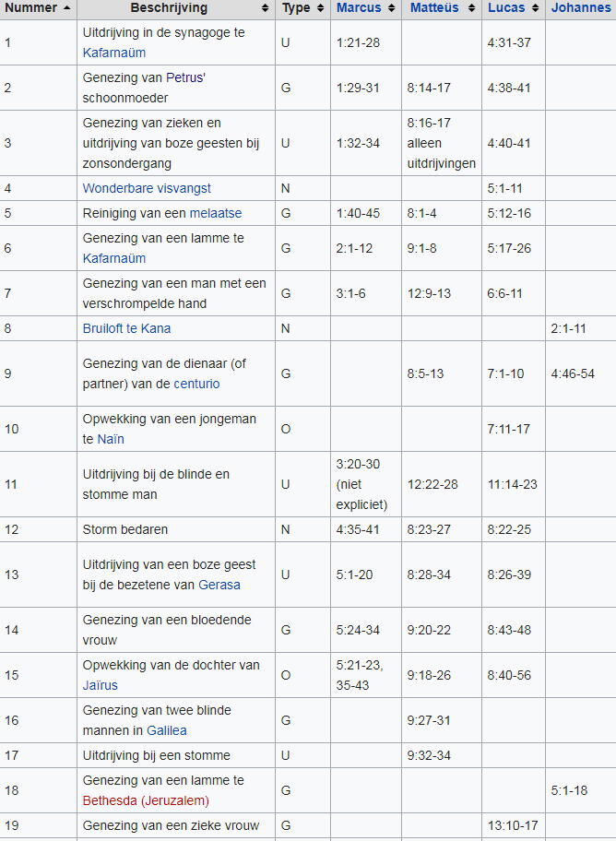Follow the Lucas column header link
The width and height of the screenshot is (616, 841).
point(505,8)
